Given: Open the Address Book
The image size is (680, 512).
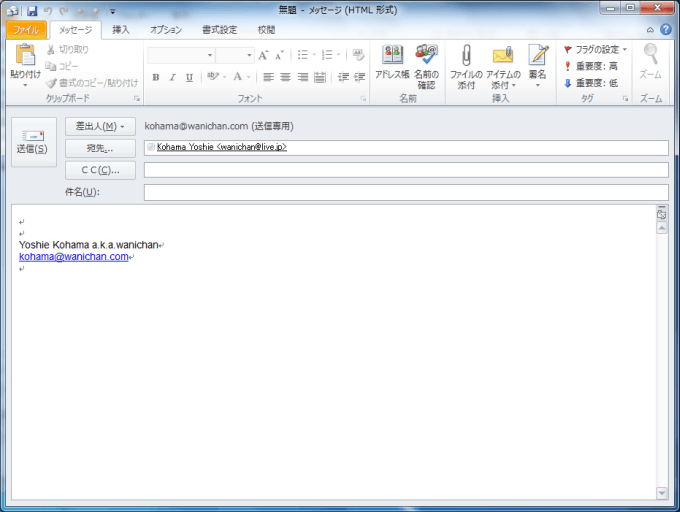Looking at the screenshot, I should click(392, 61).
